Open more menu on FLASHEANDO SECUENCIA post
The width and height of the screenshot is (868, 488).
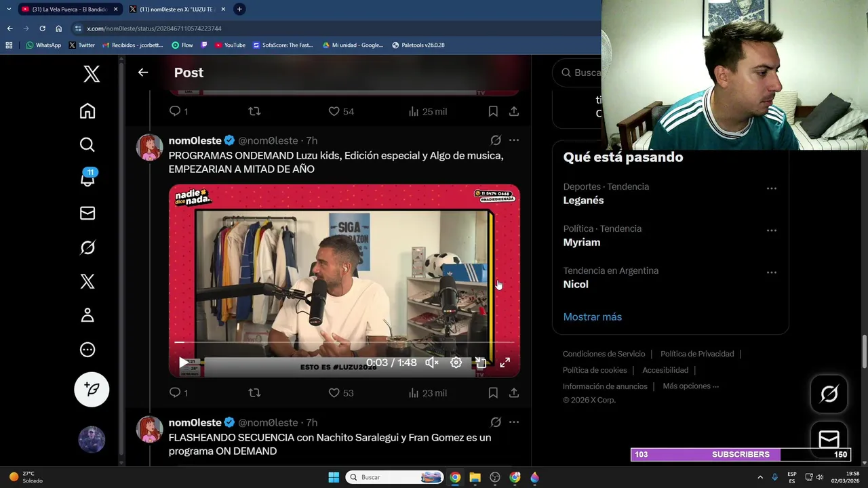(514, 422)
